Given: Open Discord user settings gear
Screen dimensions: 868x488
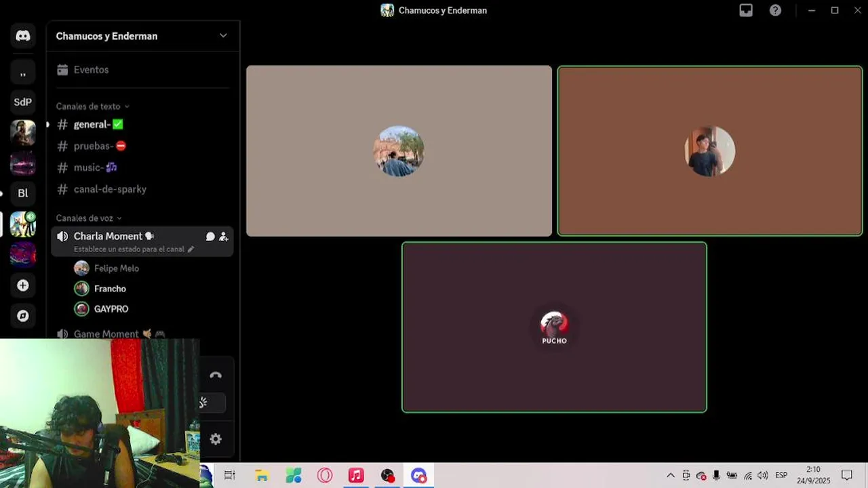Looking at the screenshot, I should coord(216,439).
